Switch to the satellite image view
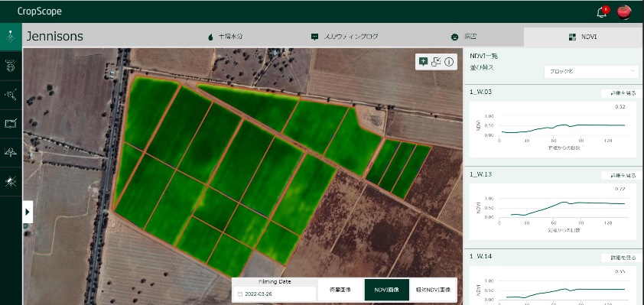The image size is (644, 305). (340, 290)
